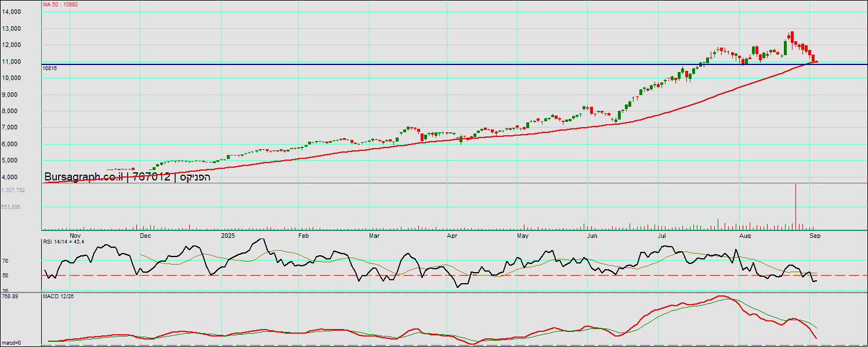868x347 pixels.
Task: Click the RSI 70 level label
Action: pyautogui.click(x=5, y=262)
